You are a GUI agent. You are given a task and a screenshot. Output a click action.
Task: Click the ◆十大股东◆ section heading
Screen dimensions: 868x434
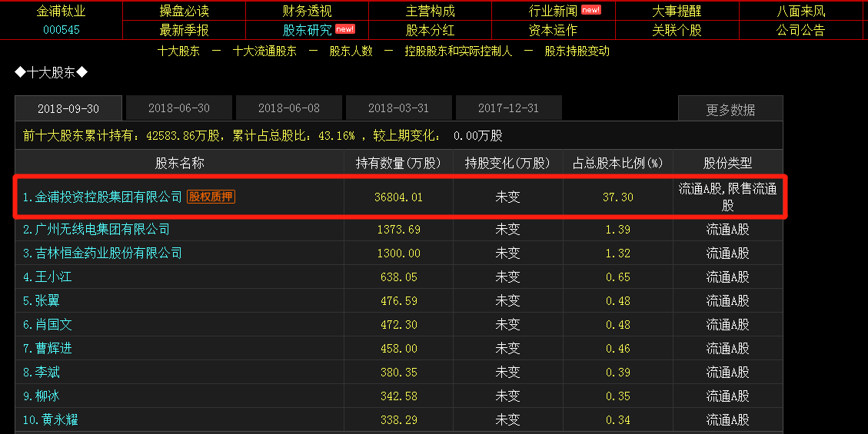[51, 72]
